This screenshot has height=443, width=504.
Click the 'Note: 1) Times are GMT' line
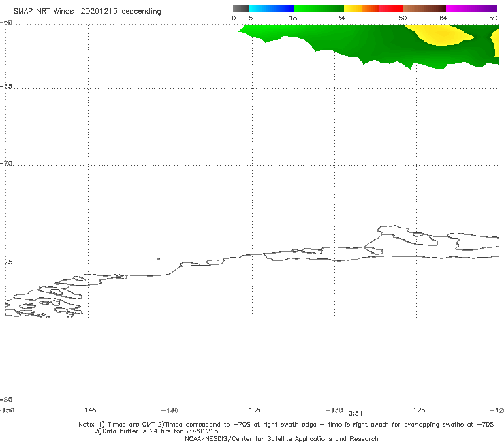[x=286, y=425]
